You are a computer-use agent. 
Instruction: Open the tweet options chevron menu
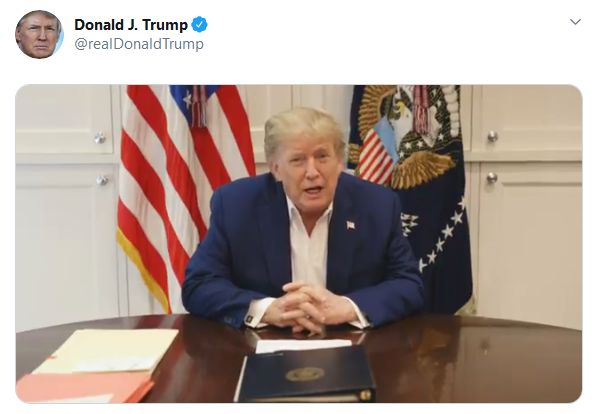[x=575, y=22]
